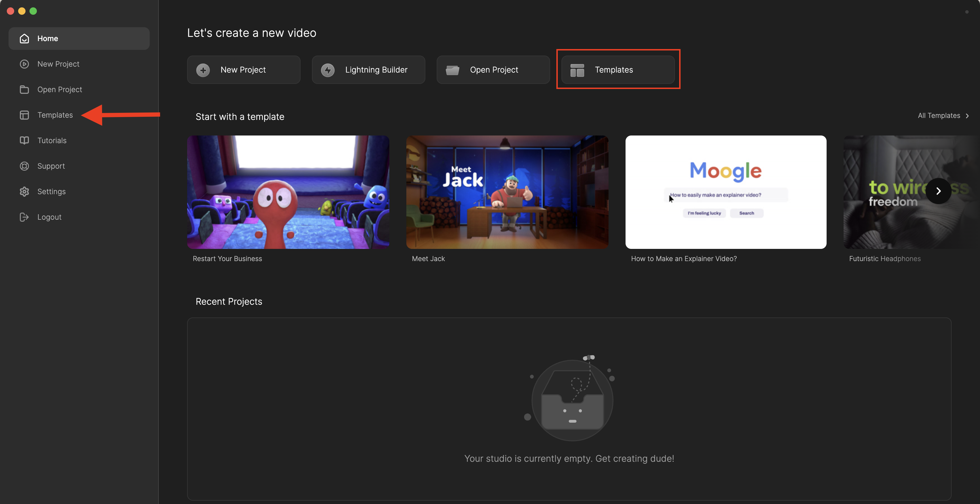Open Tutorials from the sidebar
The image size is (980, 504).
[x=79, y=140]
